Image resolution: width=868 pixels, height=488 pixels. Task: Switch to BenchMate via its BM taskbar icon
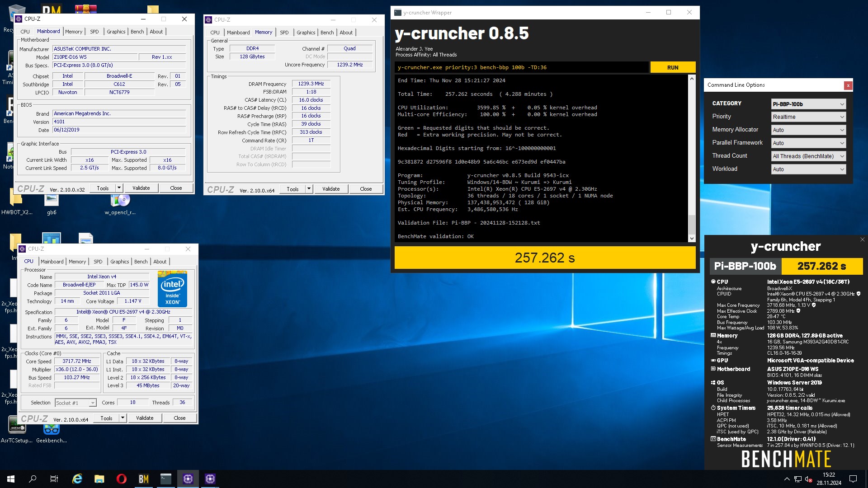tap(144, 479)
